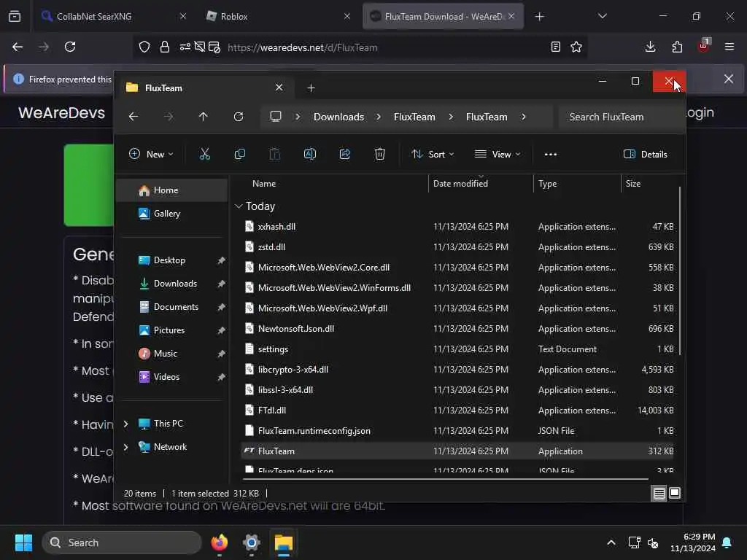Add a new Explorer tab
The height and width of the screenshot is (560, 747).
(311, 88)
